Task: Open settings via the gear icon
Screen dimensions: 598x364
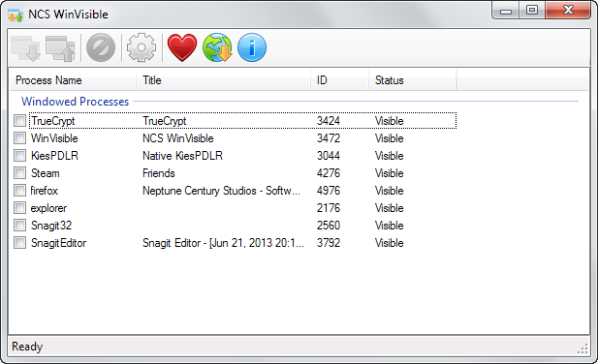Action: [x=142, y=47]
